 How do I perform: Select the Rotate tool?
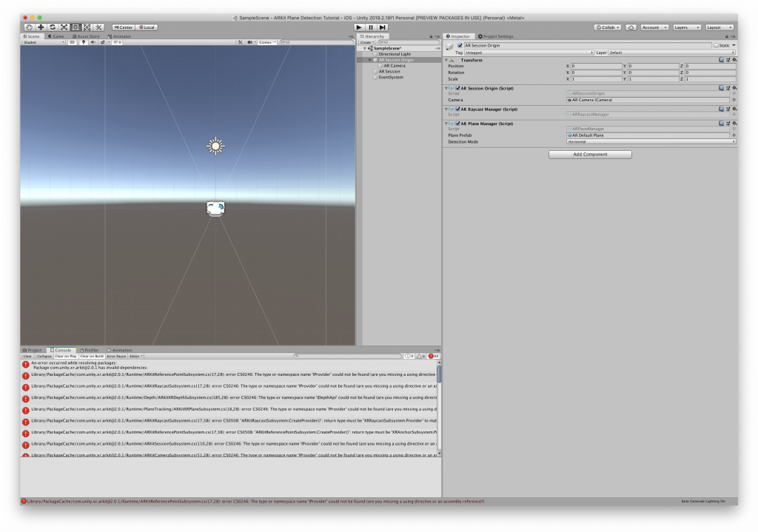click(x=53, y=27)
